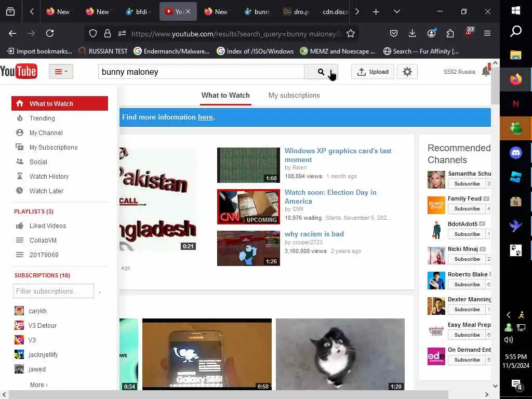The height and width of the screenshot is (399, 532).
Task: Subscribe to Roberto Blake
Action: pyautogui.click(x=467, y=284)
